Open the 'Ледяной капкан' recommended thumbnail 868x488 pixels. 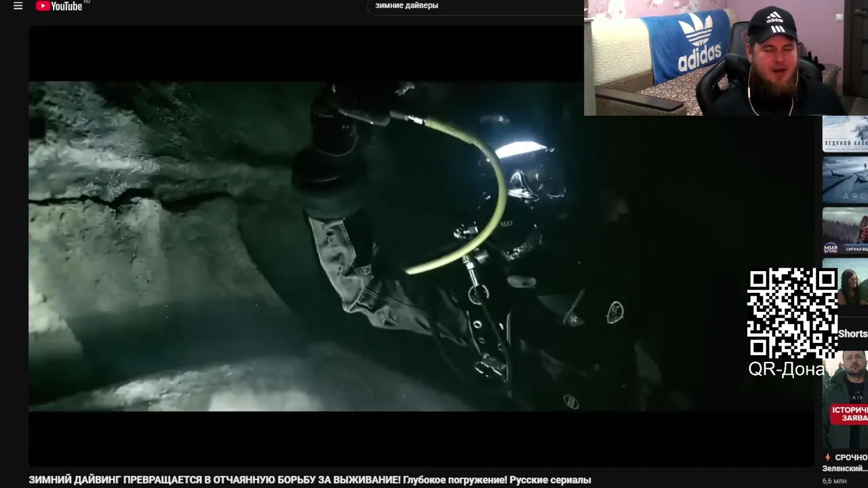845,134
